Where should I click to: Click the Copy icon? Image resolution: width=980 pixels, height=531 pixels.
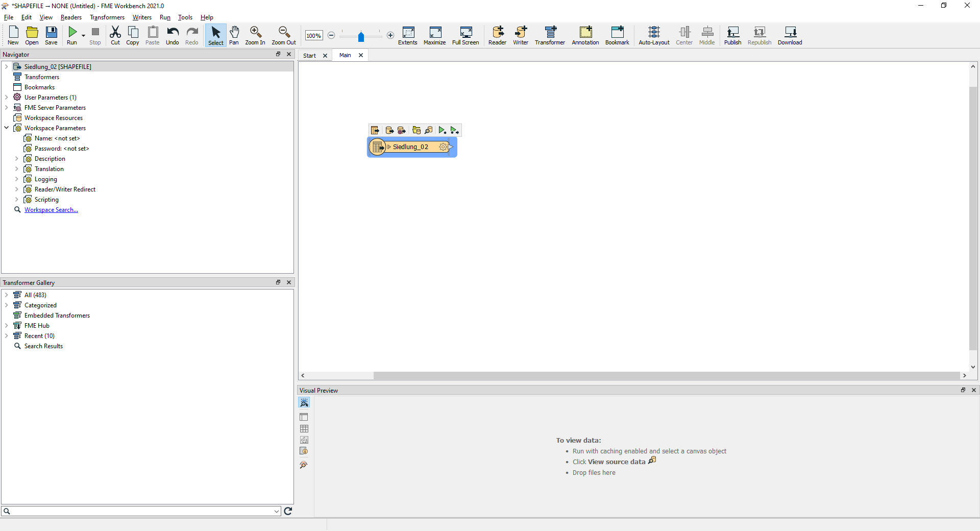point(133,35)
